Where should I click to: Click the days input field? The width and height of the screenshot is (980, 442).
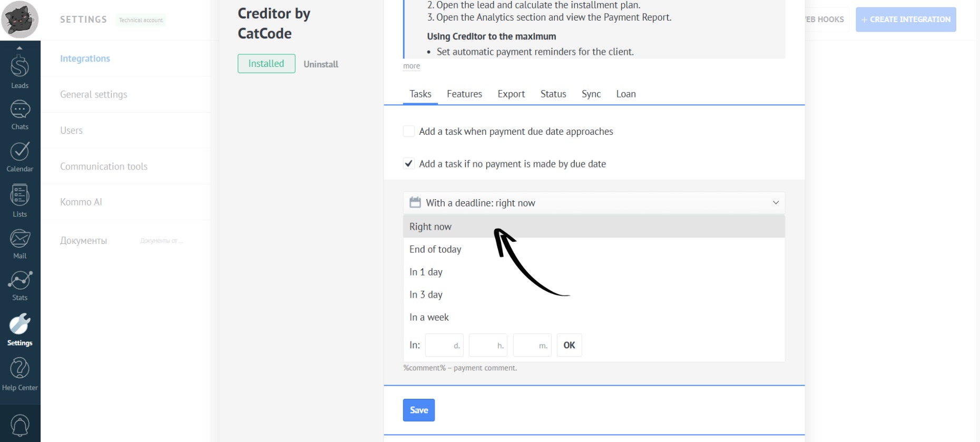click(443, 345)
